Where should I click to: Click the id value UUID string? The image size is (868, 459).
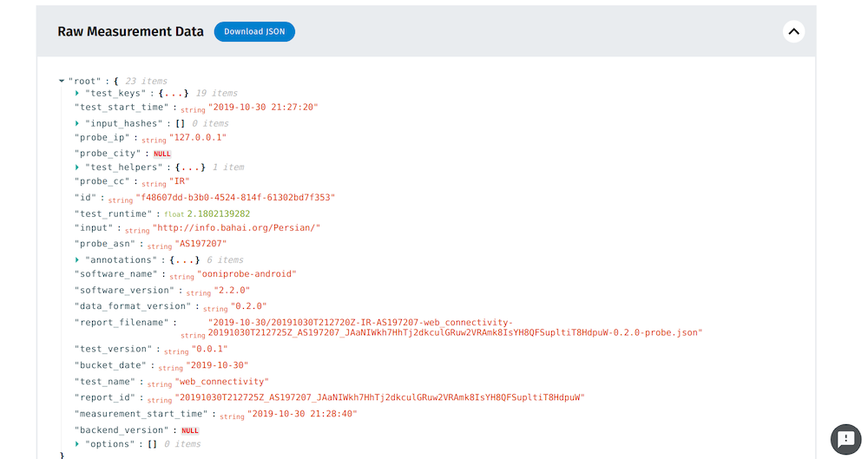[234, 198]
